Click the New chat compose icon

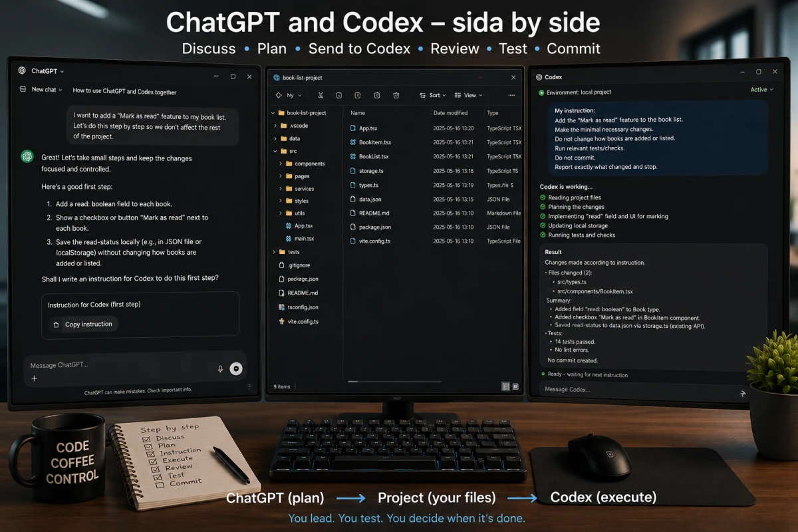coord(23,89)
